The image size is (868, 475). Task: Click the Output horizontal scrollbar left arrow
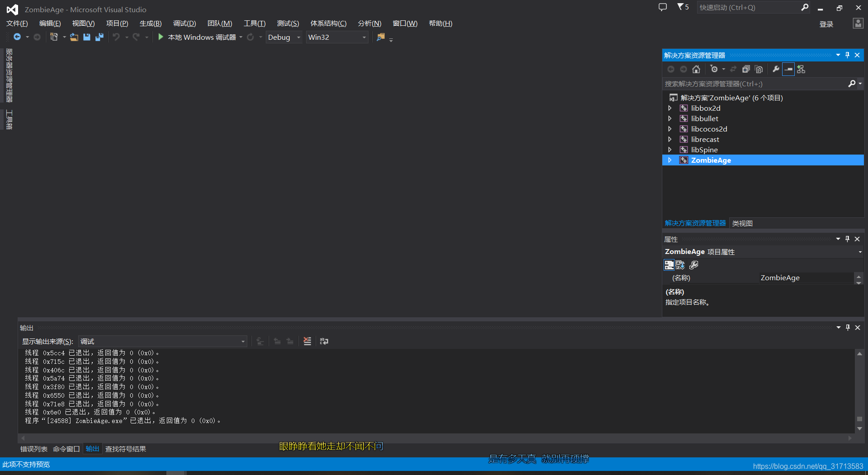23,438
